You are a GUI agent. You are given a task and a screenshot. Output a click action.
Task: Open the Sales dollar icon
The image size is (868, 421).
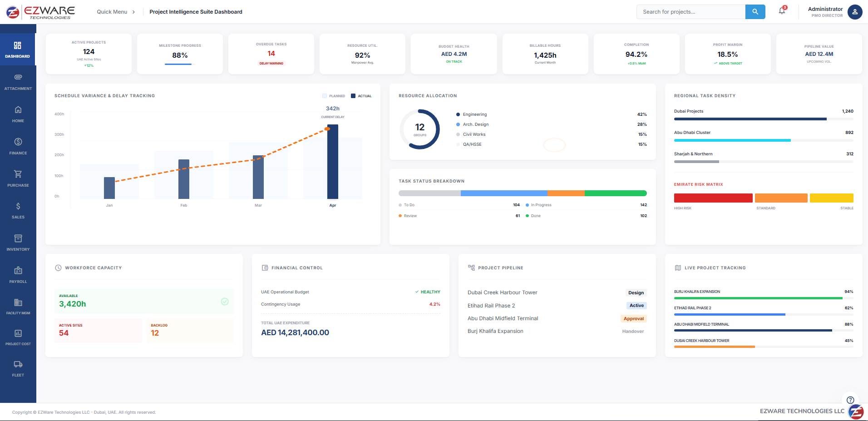tap(18, 206)
